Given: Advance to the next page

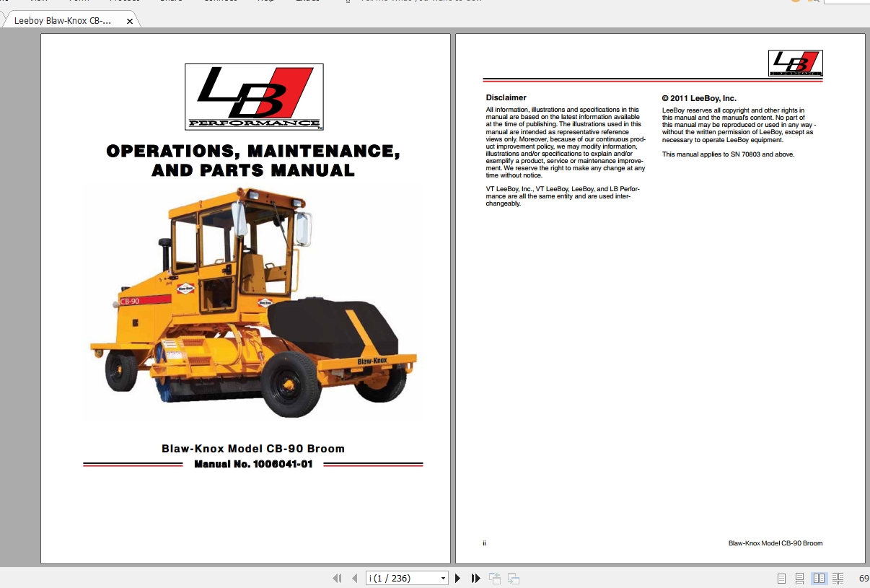Looking at the screenshot, I should tap(457, 578).
